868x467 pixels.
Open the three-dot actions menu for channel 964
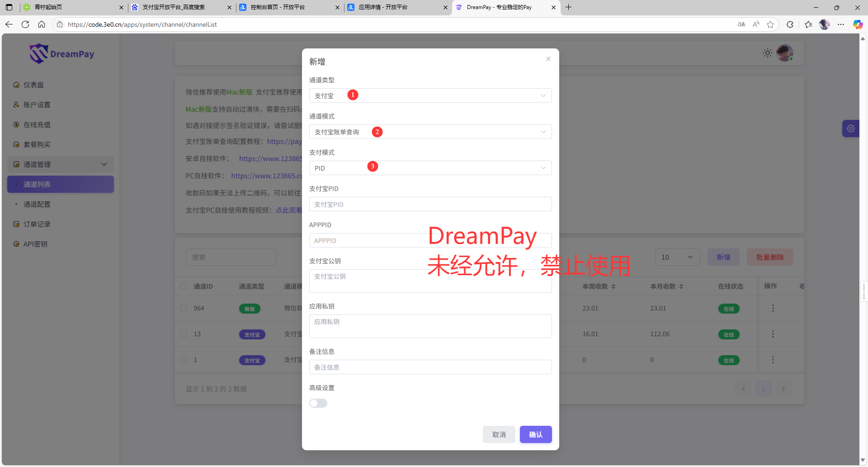[x=773, y=308]
